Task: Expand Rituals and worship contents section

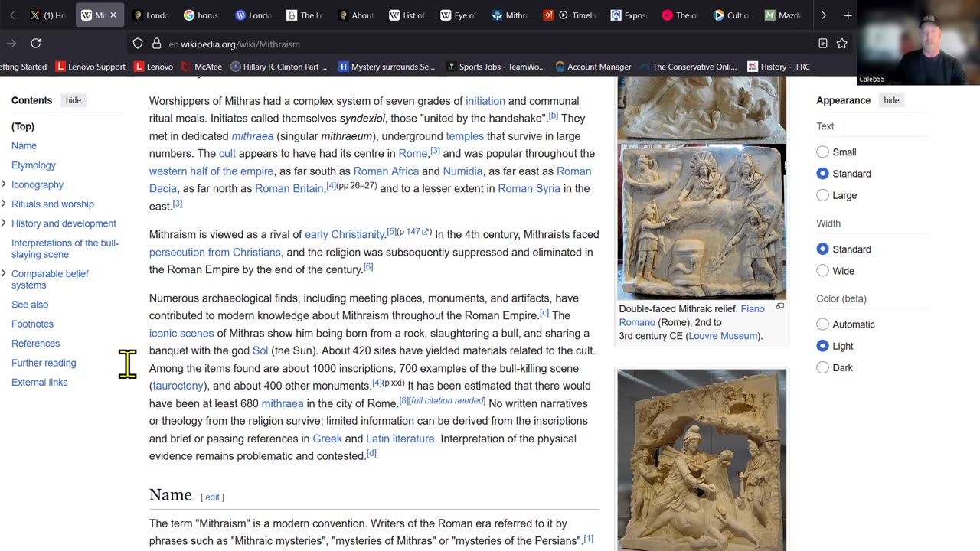Action: click(x=4, y=204)
